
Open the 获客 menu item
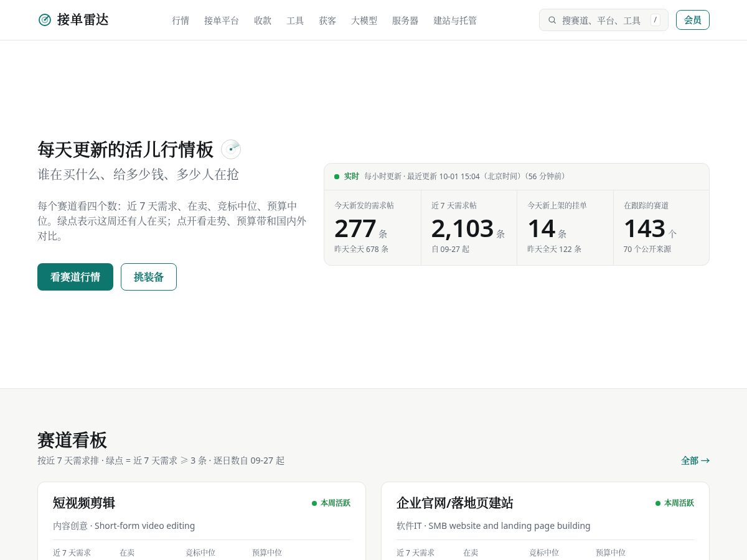(x=327, y=21)
